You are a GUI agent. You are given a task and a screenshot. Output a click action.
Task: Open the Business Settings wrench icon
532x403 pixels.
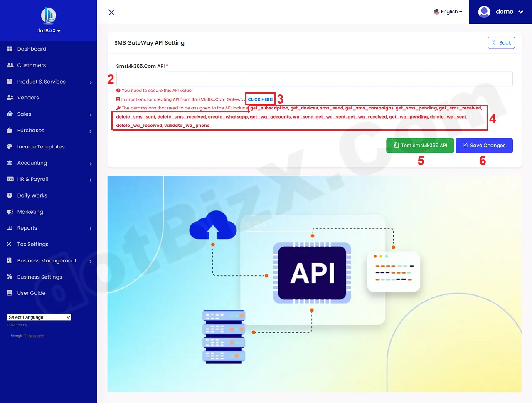coord(10,277)
